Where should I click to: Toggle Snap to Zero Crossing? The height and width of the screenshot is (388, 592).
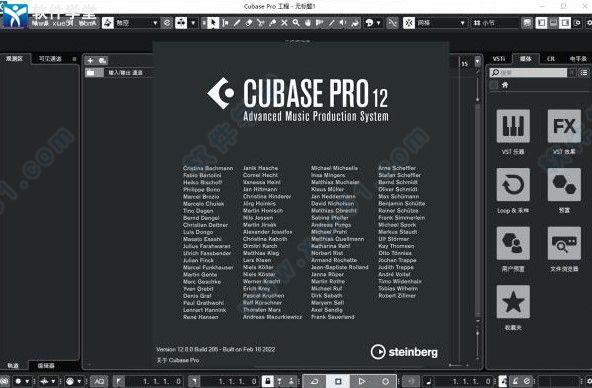point(393,23)
